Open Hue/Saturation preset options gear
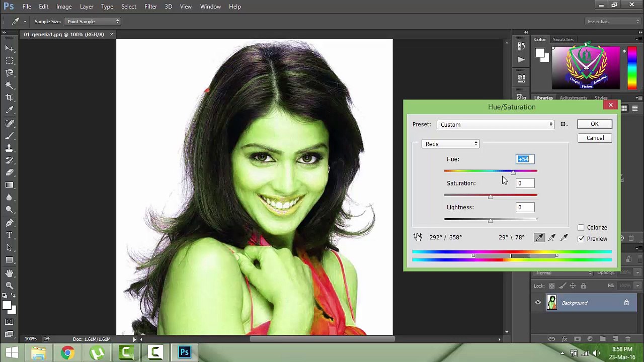This screenshot has height=362, width=644. pyautogui.click(x=563, y=124)
